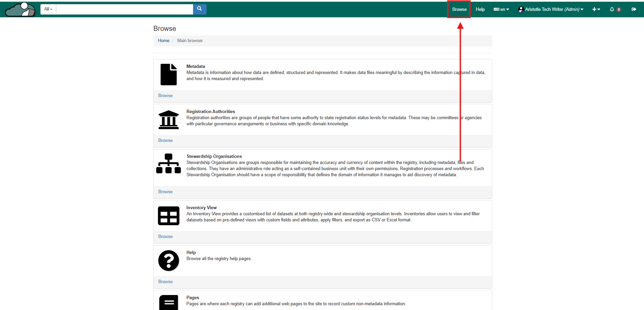Focus the search text field
This screenshot has height=310, width=644.
tap(125, 9)
